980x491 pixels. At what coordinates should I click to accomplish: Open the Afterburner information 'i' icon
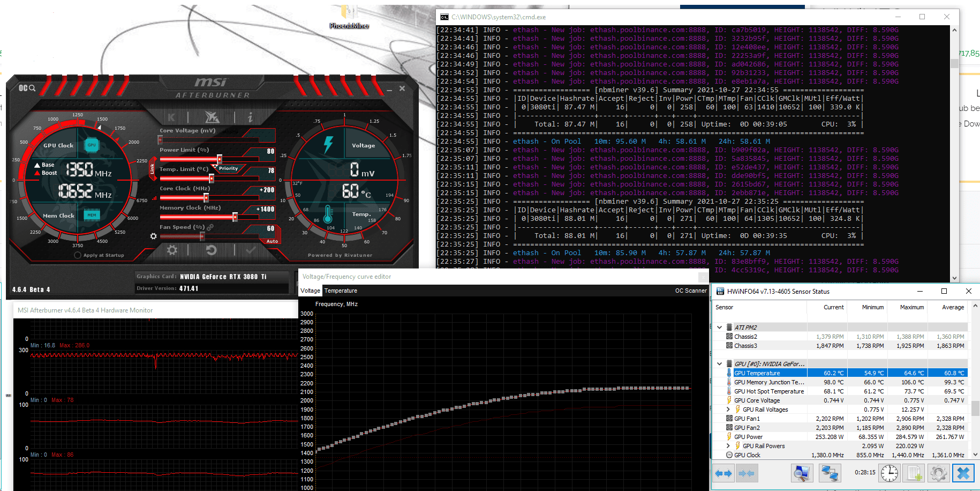click(x=250, y=117)
